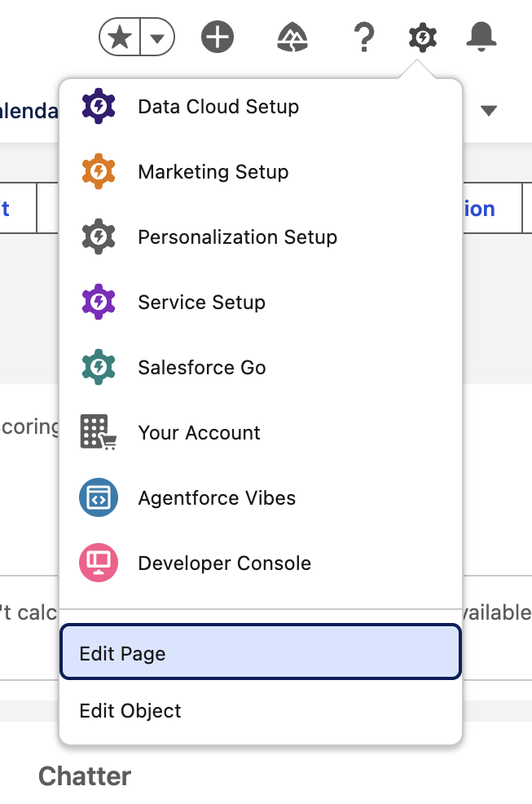Click the gray Personalization Setup gear icon
The image size is (532, 804).
(98, 236)
